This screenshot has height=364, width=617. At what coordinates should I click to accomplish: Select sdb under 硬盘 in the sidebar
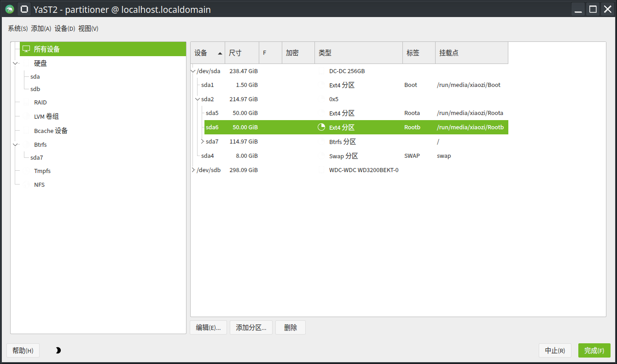[x=35, y=89]
